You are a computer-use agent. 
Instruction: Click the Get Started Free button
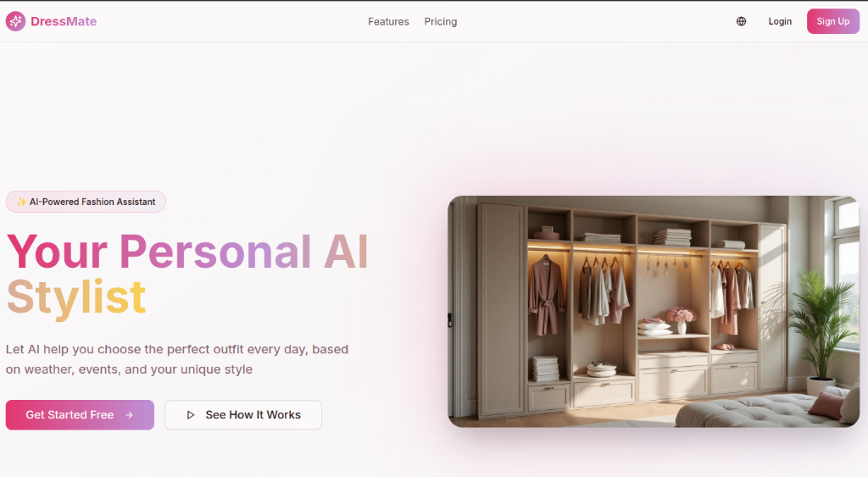[80, 415]
